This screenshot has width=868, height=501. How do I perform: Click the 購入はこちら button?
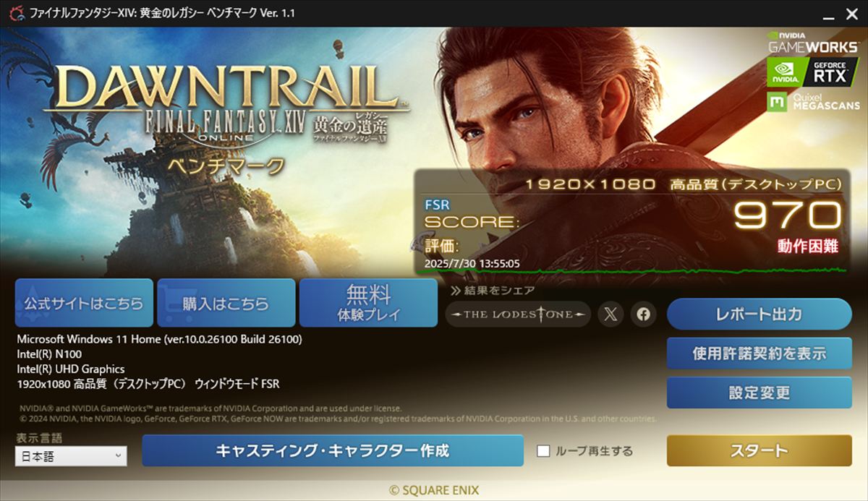pyautogui.click(x=226, y=303)
